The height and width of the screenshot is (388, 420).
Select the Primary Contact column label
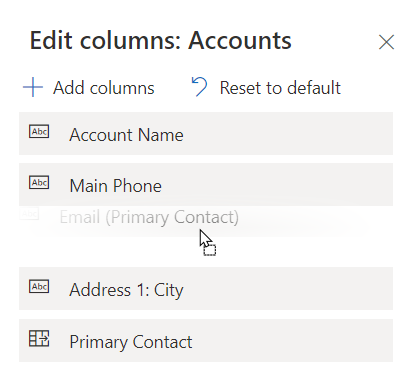point(131,342)
